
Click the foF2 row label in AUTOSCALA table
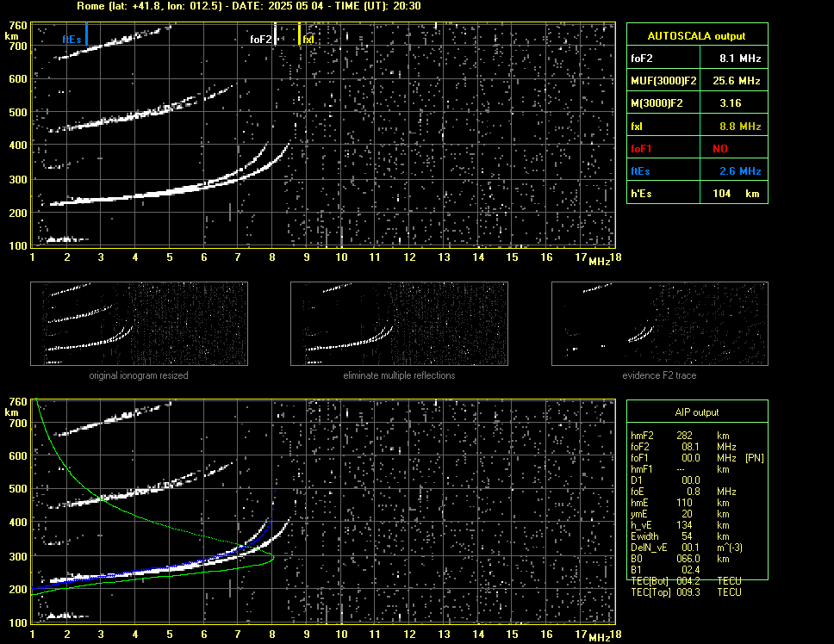tap(642, 59)
